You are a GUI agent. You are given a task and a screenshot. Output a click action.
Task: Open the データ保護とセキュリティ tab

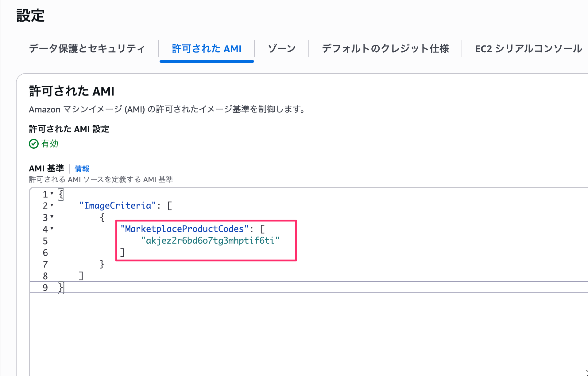pyautogui.click(x=87, y=49)
